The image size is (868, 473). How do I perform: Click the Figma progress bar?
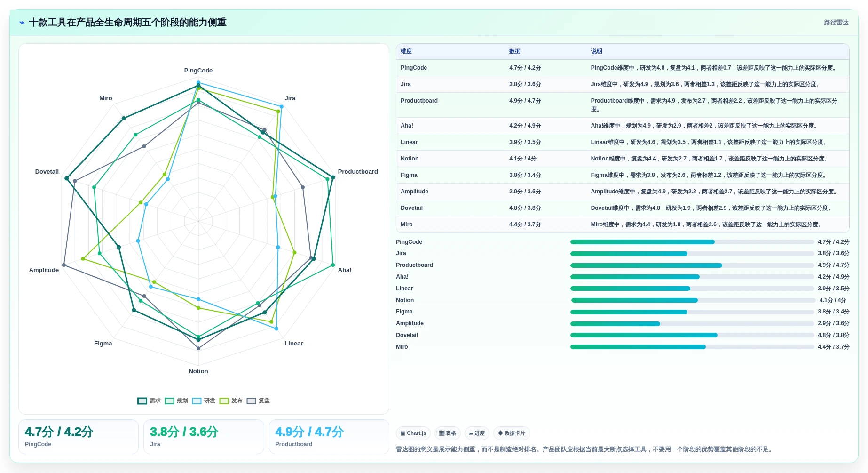point(692,312)
